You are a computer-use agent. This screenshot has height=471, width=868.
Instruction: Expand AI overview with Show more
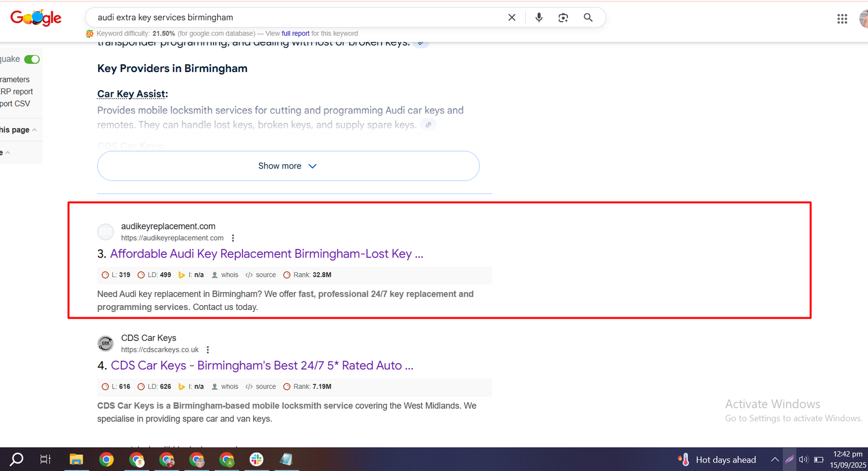pos(288,166)
